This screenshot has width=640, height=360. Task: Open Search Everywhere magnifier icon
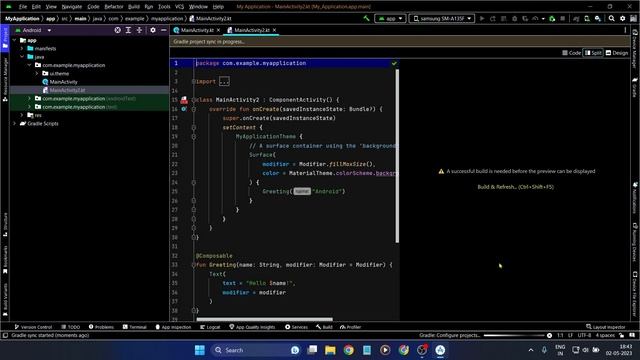611,18
